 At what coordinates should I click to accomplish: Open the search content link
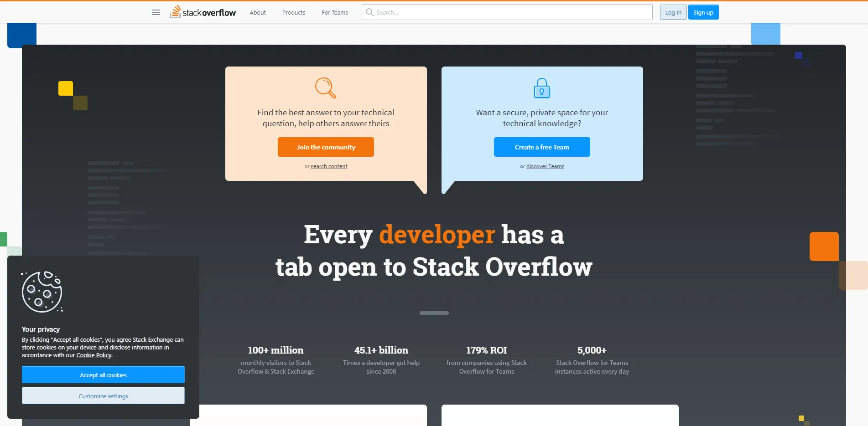click(x=329, y=166)
